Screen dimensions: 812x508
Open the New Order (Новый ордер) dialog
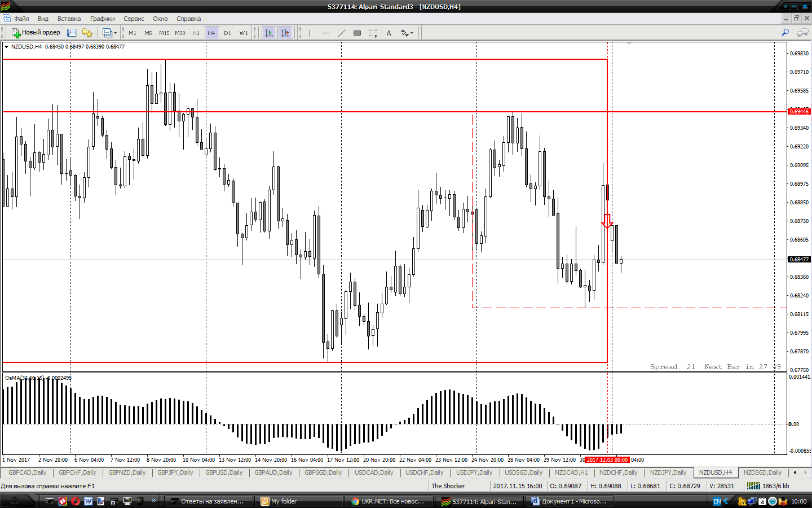pyautogui.click(x=36, y=33)
